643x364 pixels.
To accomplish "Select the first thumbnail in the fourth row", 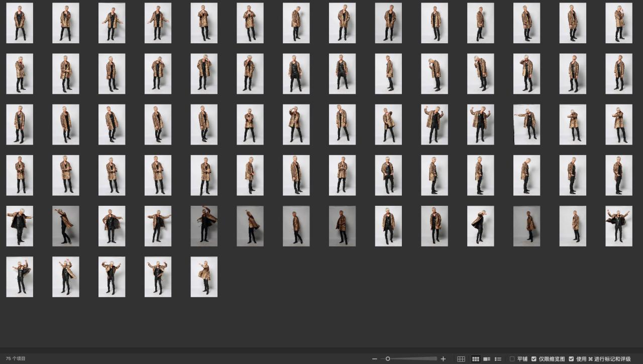I will click(20, 175).
